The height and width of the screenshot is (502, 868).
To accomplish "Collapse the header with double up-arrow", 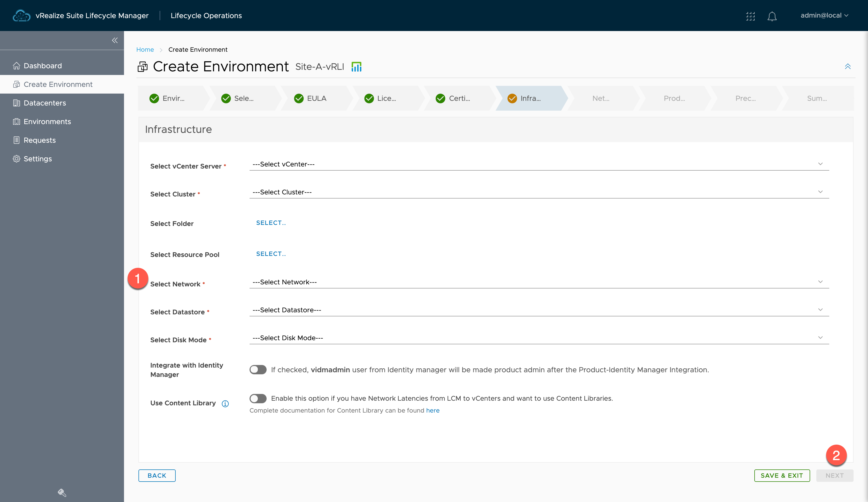I will (847, 66).
